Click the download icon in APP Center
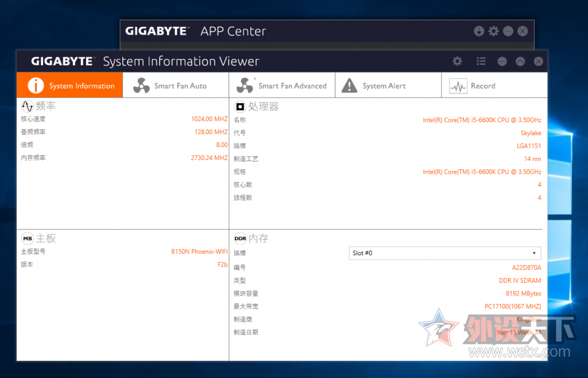 point(479,31)
